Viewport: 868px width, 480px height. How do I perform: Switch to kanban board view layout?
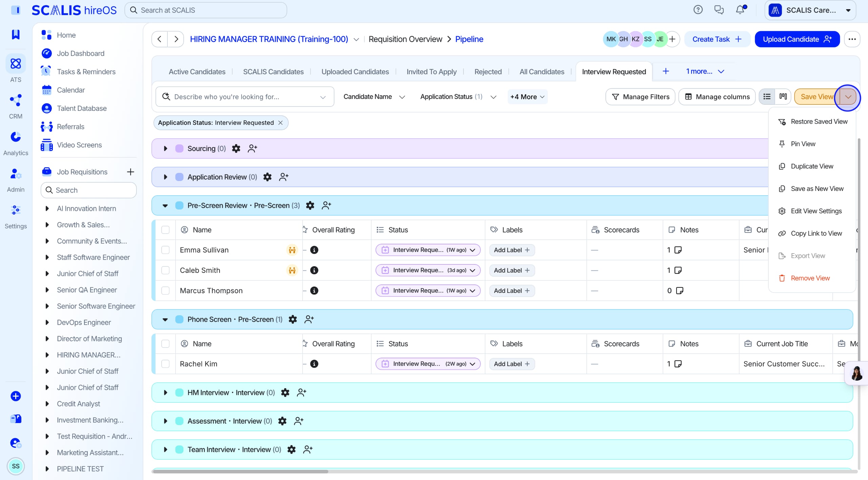tap(783, 97)
